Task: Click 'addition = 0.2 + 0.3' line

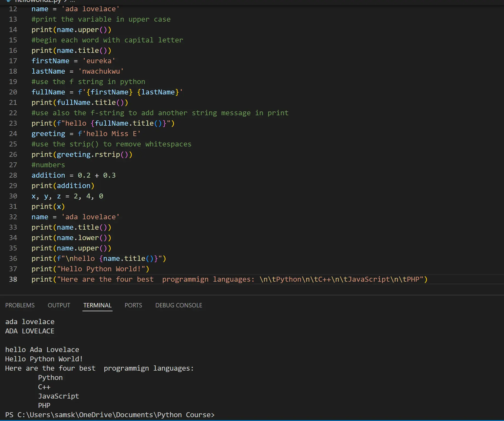Action: click(73, 175)
